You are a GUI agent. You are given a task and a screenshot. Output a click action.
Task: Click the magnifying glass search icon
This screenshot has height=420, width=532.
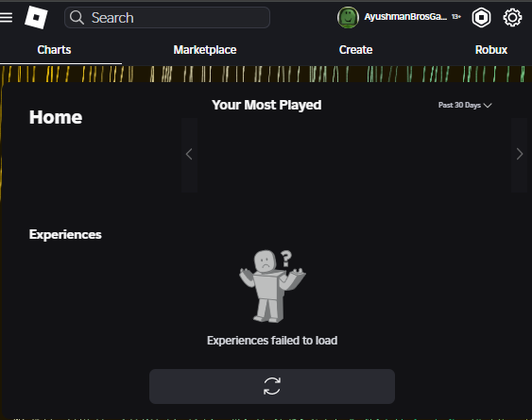(77, 18)
